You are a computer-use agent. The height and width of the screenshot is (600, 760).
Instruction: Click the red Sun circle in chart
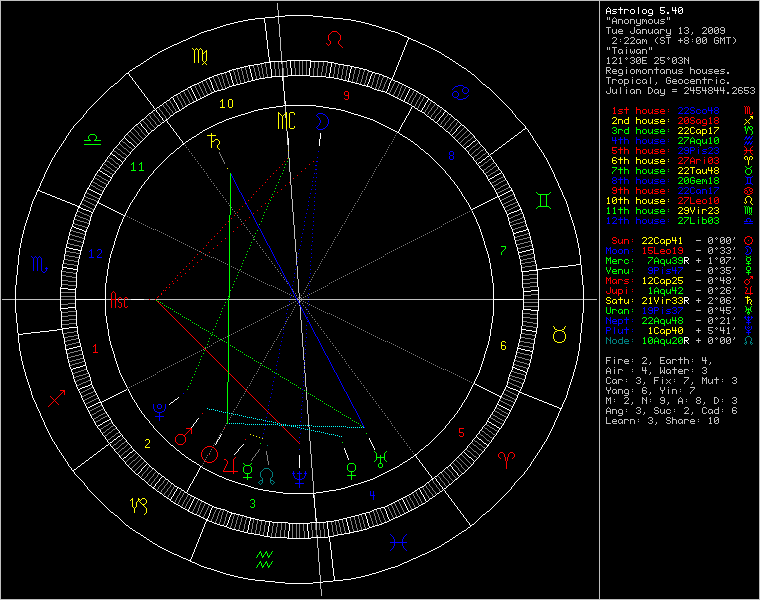coord(209,454)
